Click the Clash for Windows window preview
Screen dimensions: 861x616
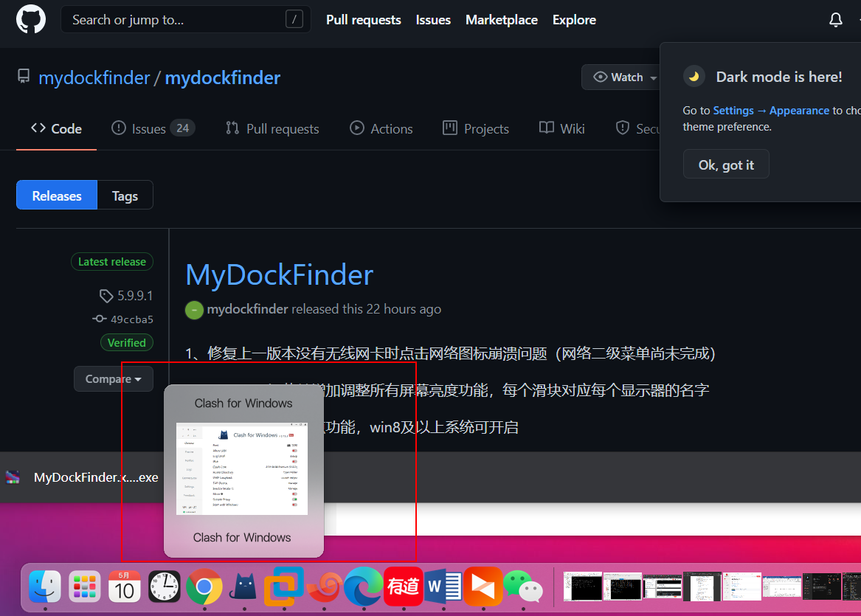[243, 470]
